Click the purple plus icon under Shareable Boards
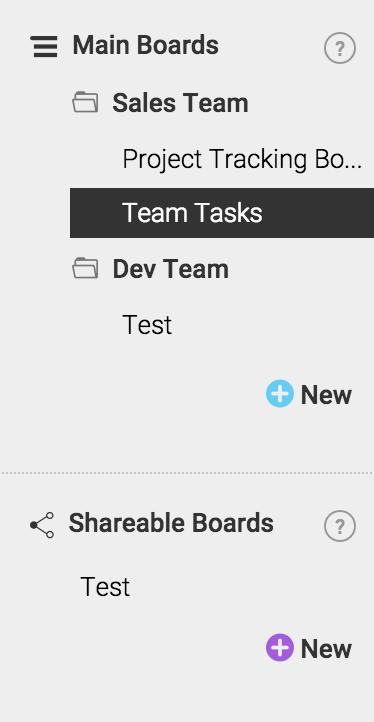 280,647
